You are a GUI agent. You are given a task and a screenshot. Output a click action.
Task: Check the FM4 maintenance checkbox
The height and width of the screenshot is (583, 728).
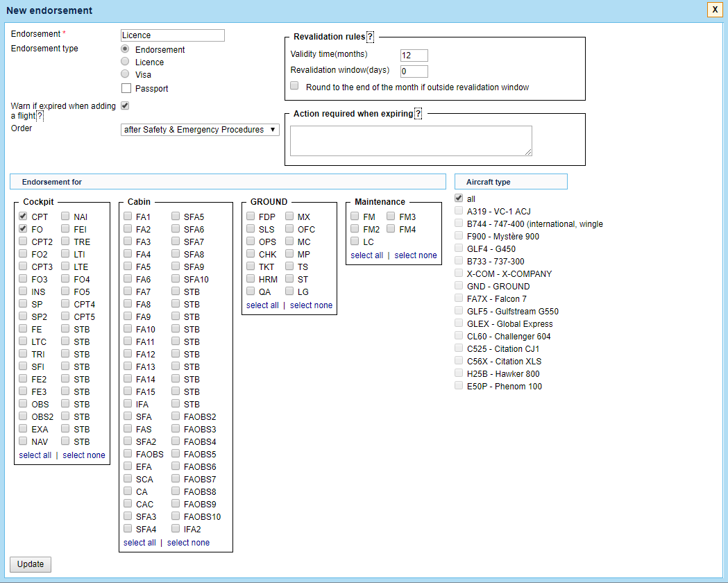[x=391, y=229]
